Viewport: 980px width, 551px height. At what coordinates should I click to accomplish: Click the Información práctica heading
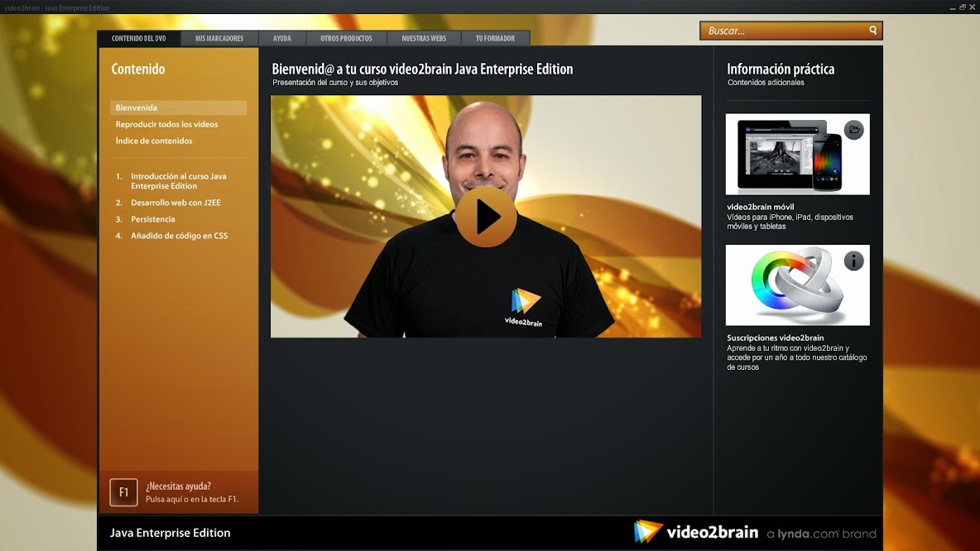pyautogui.click(x=781, y=69)
